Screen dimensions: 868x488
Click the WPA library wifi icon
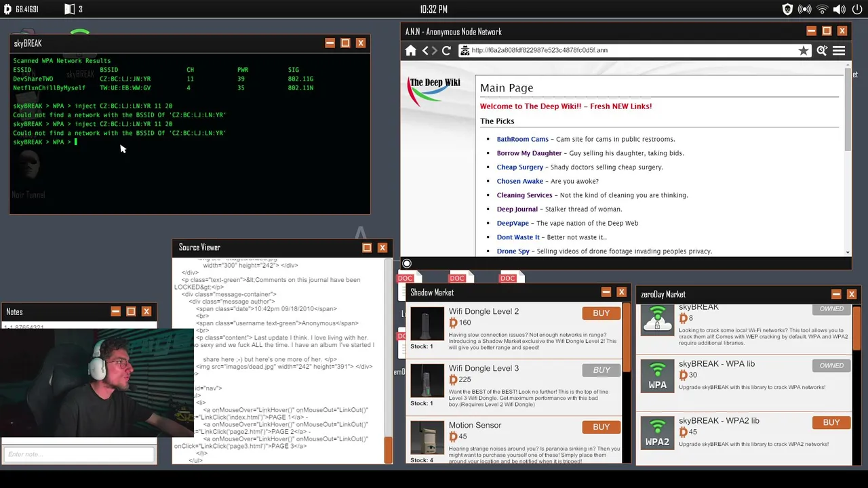click(x=657, y=375)
